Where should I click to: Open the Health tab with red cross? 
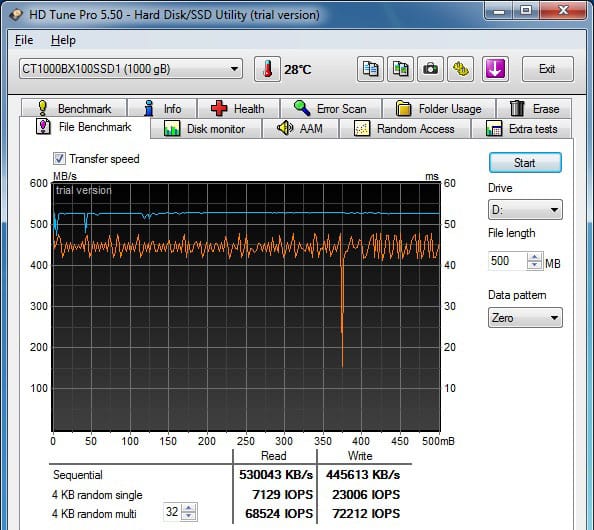pyautogui.click(x=238, y=108)
